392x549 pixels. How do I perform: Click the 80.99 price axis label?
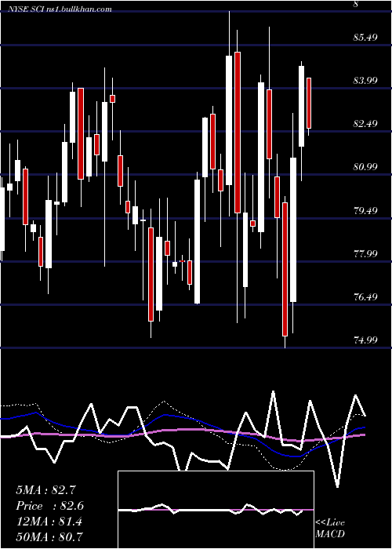pos(366,167)
